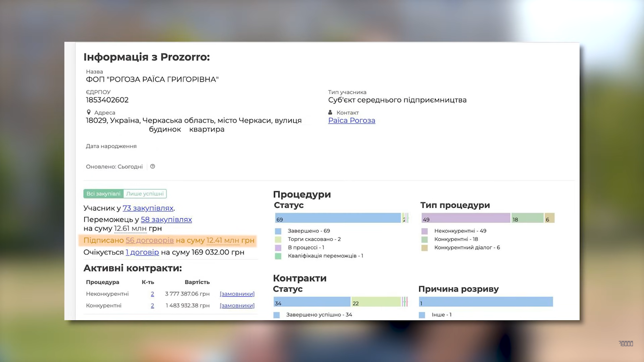Viewport: 644px width, 362px height.
Task: Click green Конкурентні legend square
Action: coord(424,239)
